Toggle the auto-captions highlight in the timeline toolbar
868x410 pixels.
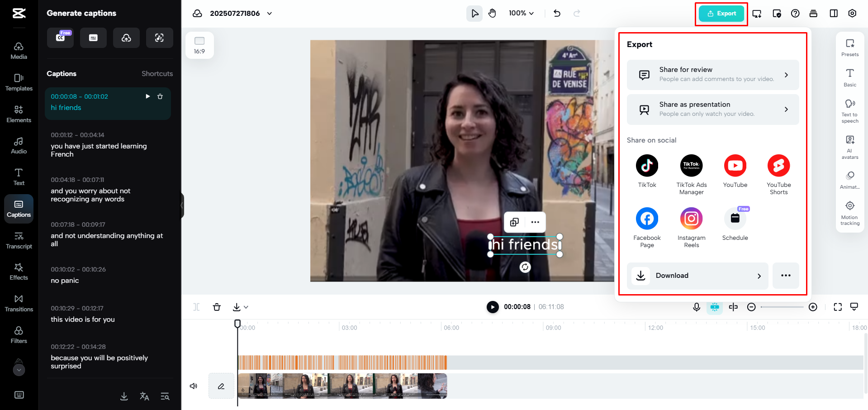(715, 307)
